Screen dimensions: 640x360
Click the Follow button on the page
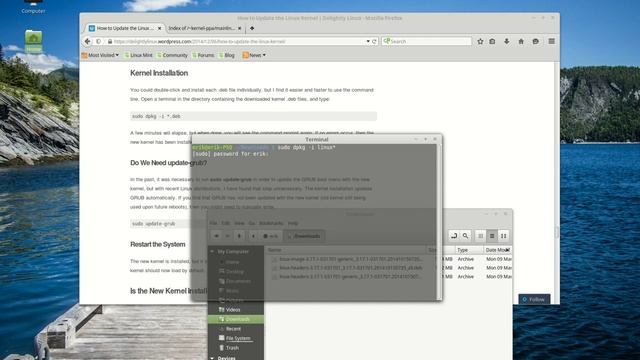tap(534, 299)
